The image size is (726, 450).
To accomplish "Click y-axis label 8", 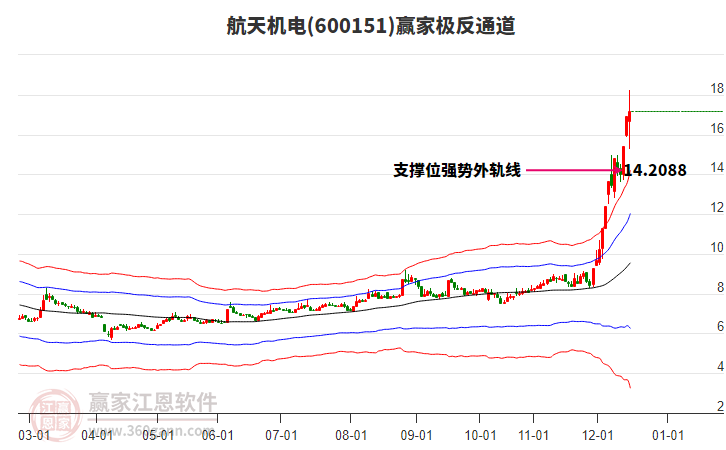I will coord(720,287).
